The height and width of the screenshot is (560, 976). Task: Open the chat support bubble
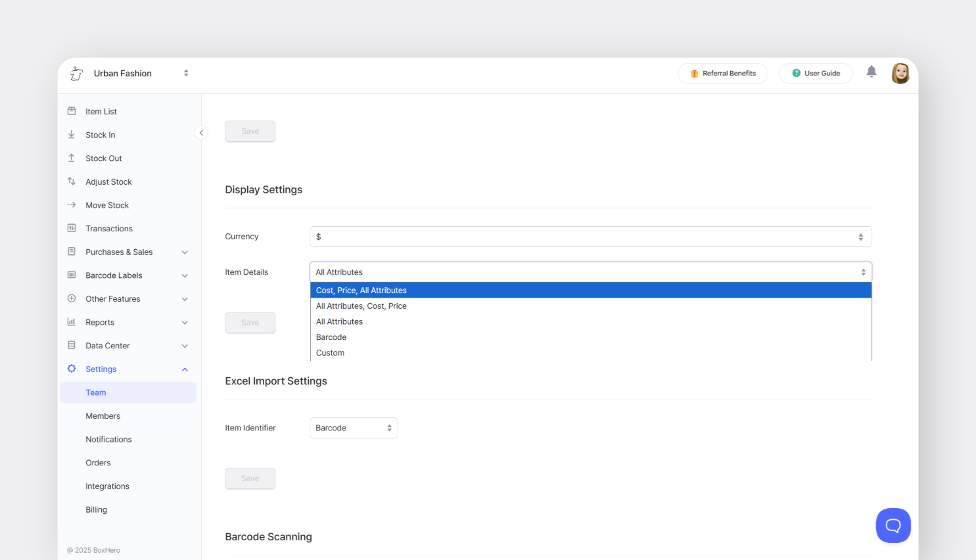point(893,525)
